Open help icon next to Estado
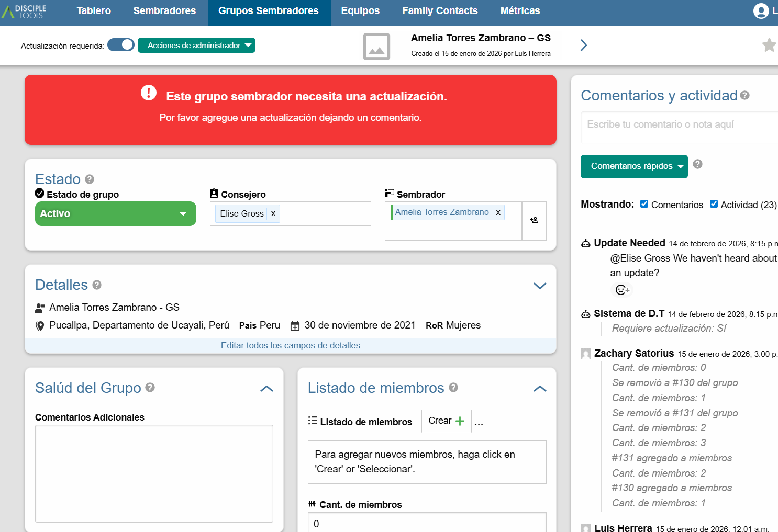Screen dimensions: 778x532 tap(90, 179)
